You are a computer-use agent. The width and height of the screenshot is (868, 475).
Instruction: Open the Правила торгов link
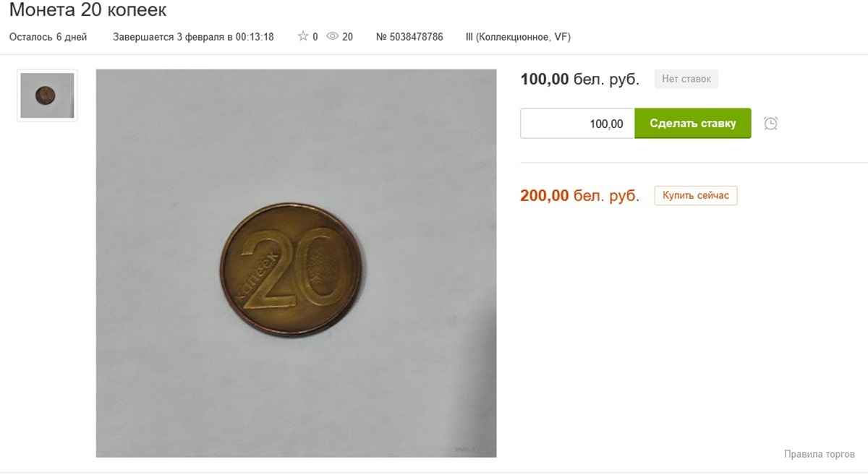click(x=819, y=454)
